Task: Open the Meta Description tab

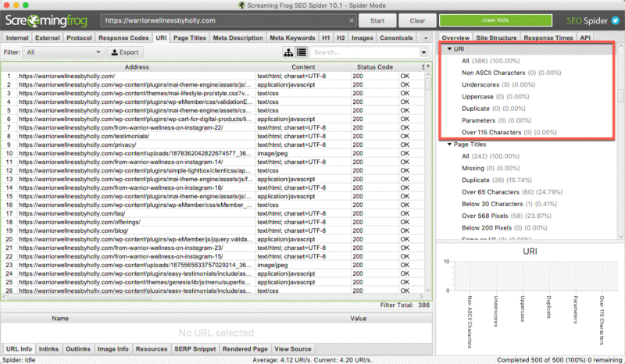Action: click(238, 37)
